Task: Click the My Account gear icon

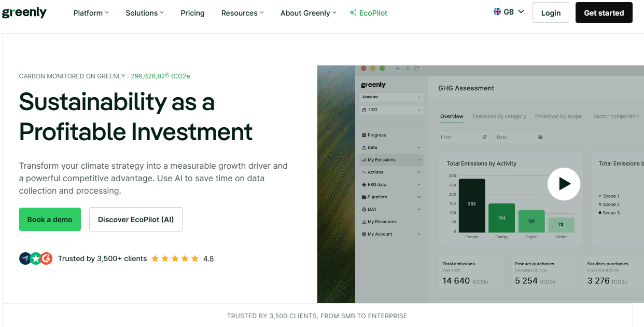Action: (x=364, y=234)
